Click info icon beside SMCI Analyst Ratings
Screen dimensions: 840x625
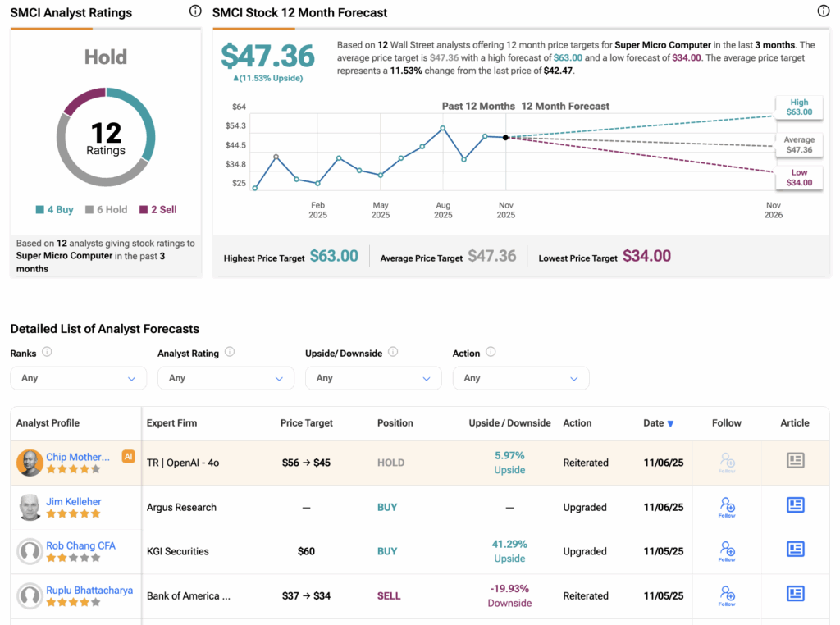click(195, 11)
